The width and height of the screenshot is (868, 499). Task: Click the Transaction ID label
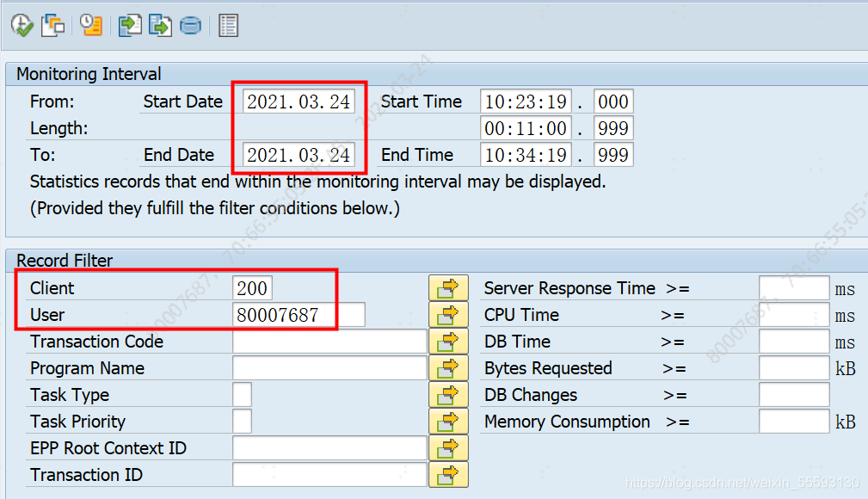click(86, 475)
